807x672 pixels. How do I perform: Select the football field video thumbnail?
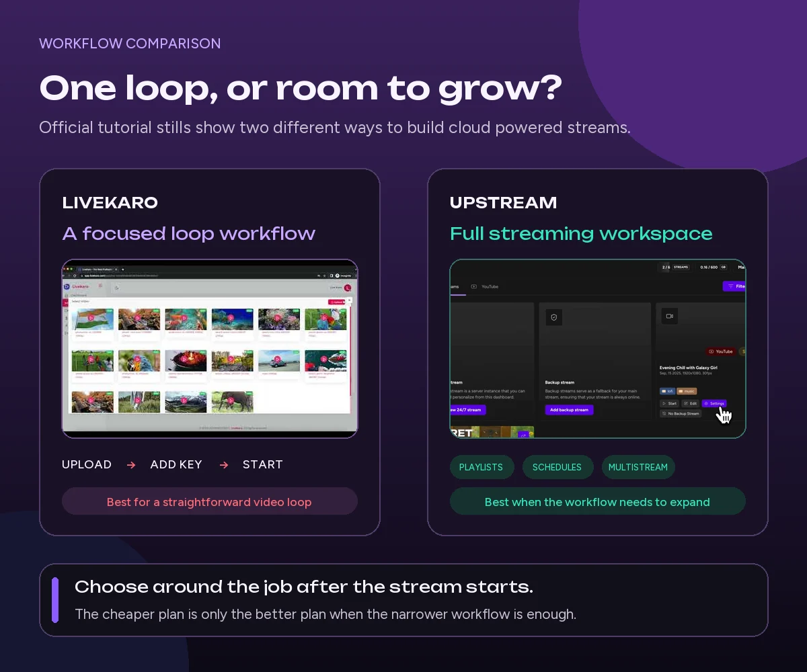[x=93, y=360]
